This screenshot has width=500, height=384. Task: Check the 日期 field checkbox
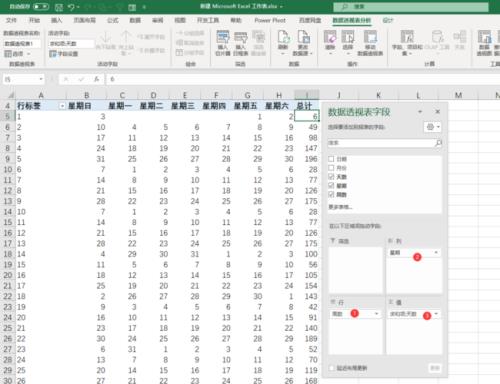331,159
